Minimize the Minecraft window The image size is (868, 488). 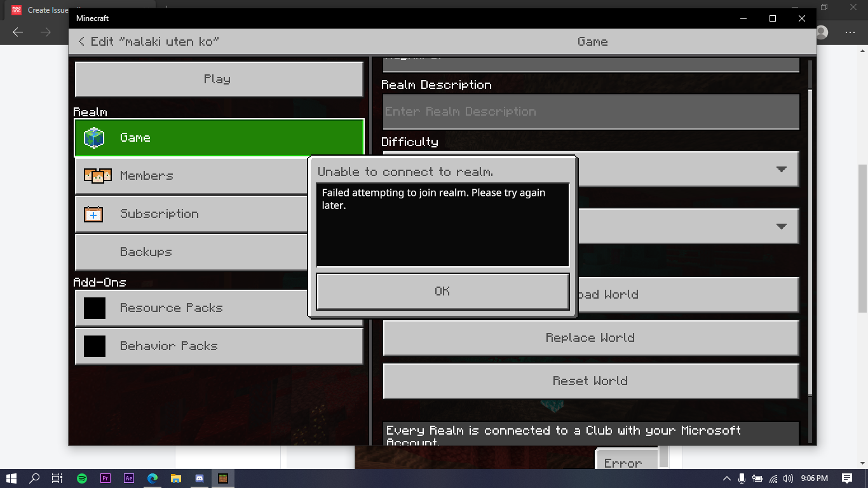point(743,18)
